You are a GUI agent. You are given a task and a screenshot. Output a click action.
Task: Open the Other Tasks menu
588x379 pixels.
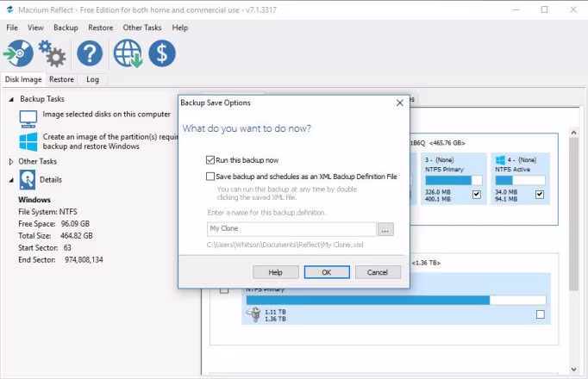click(x=142, y=28)
